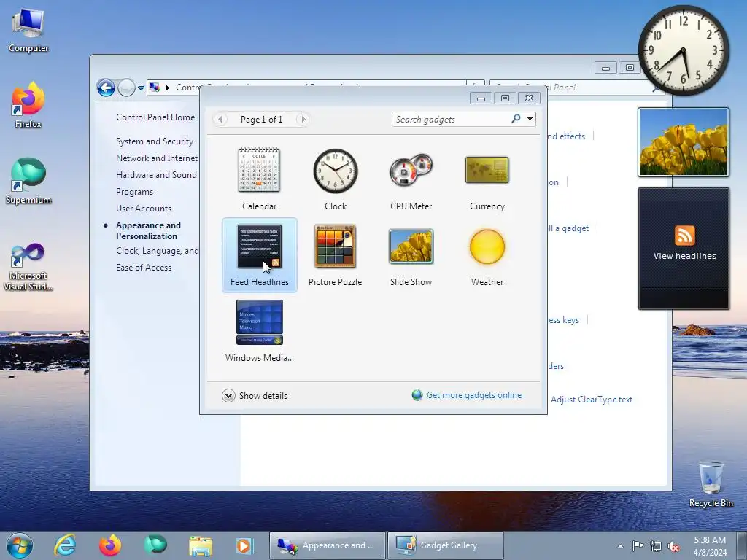The height and width of the screenshot is (560, 747).
Task: Click the network tray icon
Action: click(x=656, y=546)
